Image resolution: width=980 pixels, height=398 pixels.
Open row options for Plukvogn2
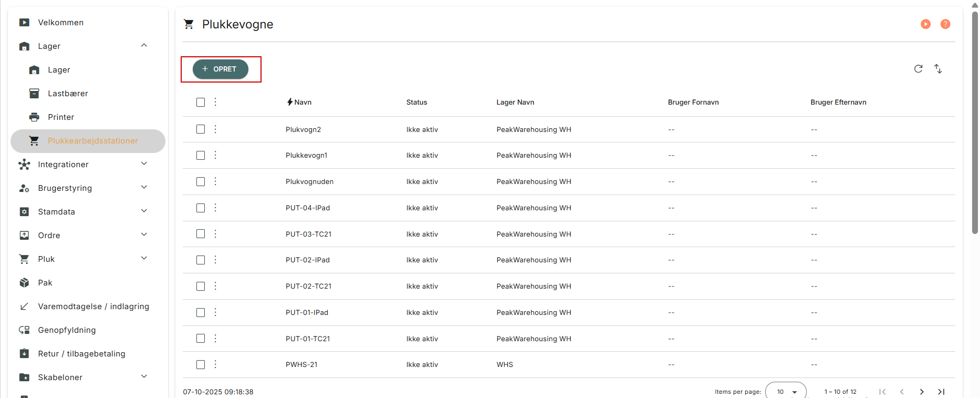215,129
